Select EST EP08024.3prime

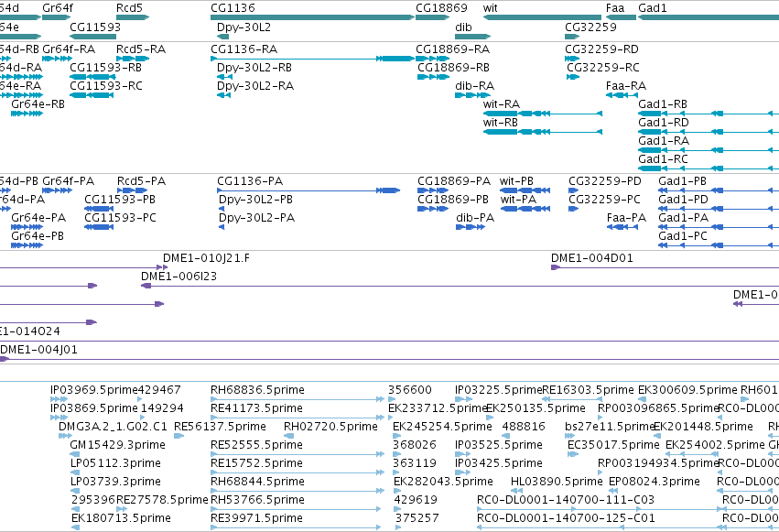(613, 491)
